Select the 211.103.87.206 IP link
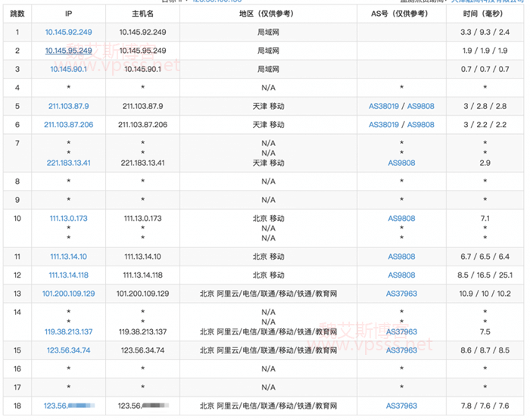The height and width of the screenshot is (420, 530). point(68,125)
